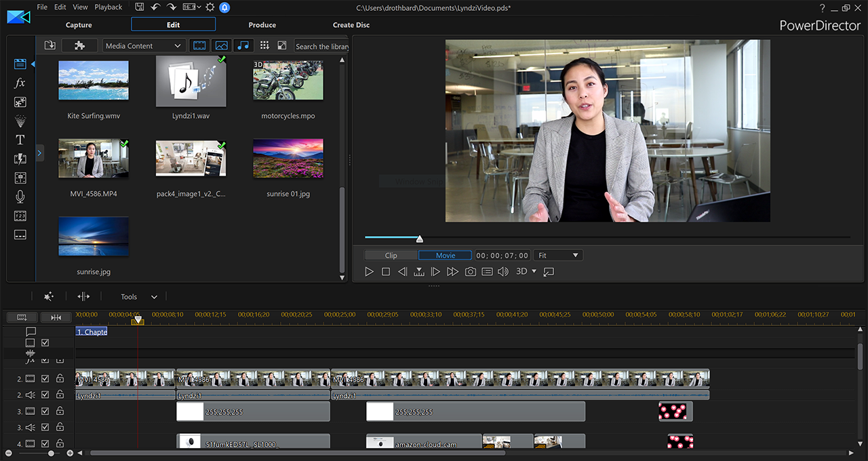Screen dimensions: 868x461
Task: Step to the previous frame
Action: (x=402, y=272)
